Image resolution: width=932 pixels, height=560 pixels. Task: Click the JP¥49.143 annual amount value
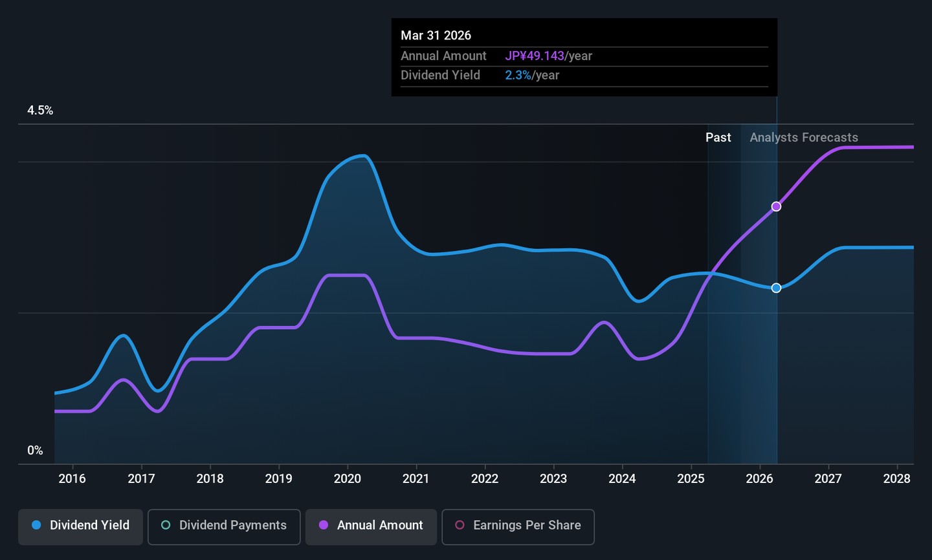click(x=535, y=56)
